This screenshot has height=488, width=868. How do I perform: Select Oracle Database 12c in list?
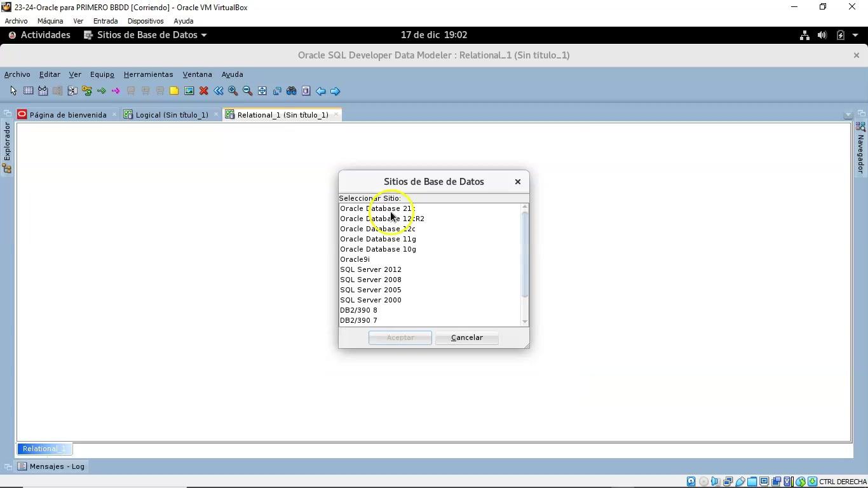[x=430, y=229]
